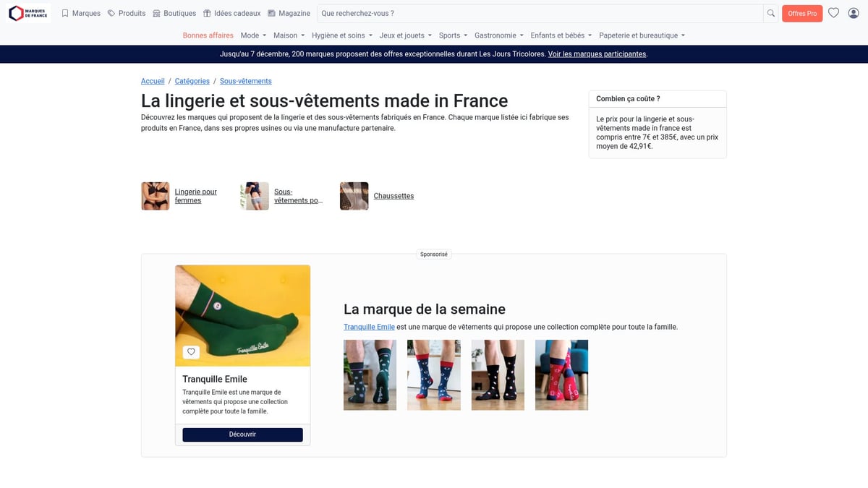868x488 pixels.
Task: Click the gift box icon for Idées cadeaux
Action: tap(206, 13)
